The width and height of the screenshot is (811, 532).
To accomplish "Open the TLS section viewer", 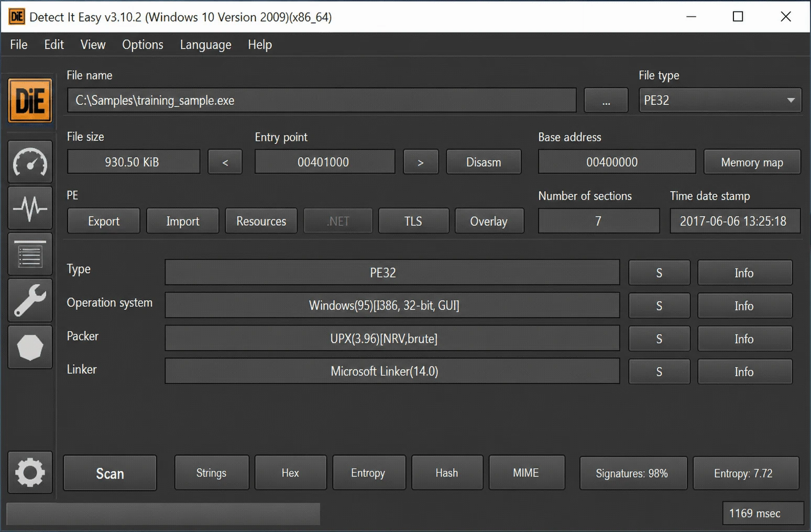I will pos(413,221).
